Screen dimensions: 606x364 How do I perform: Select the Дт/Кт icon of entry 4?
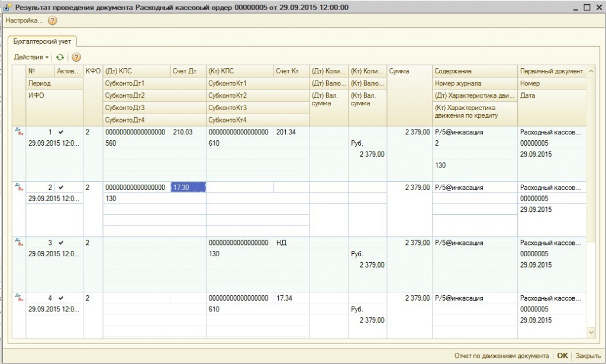coord(19,298)
